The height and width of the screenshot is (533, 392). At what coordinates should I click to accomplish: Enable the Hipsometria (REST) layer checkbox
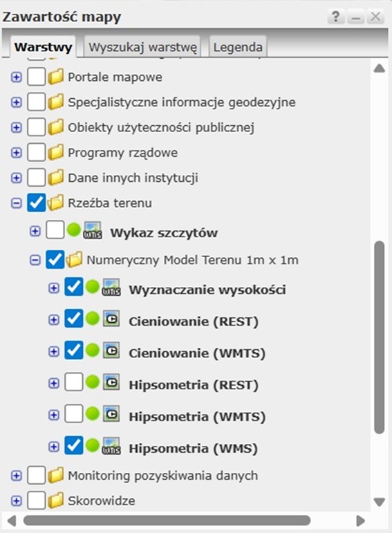pos(74,382)
